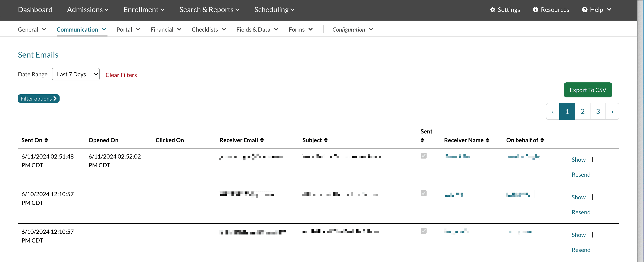The height and width of the screenshot is (262, 644).
Task: Open the Date Range Last 7 Days dropdown
Action: pos(75,74)
